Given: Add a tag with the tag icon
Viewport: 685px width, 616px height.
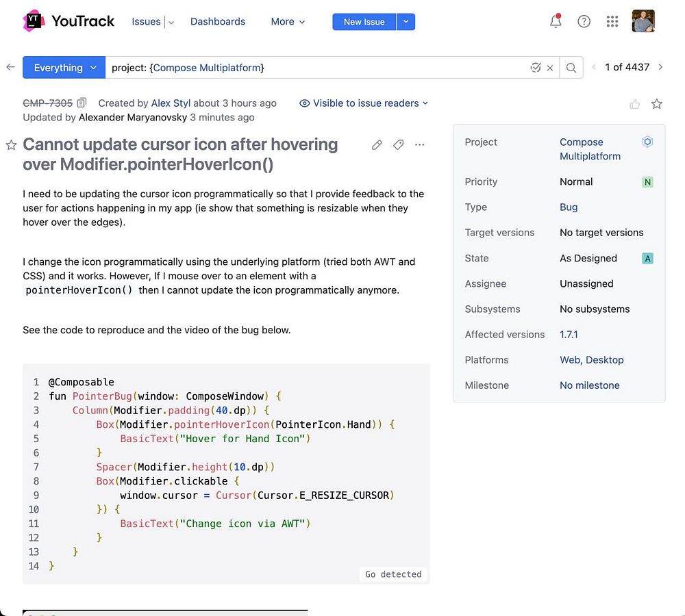Looking at the screenshot, I should [x=398, y=145].
